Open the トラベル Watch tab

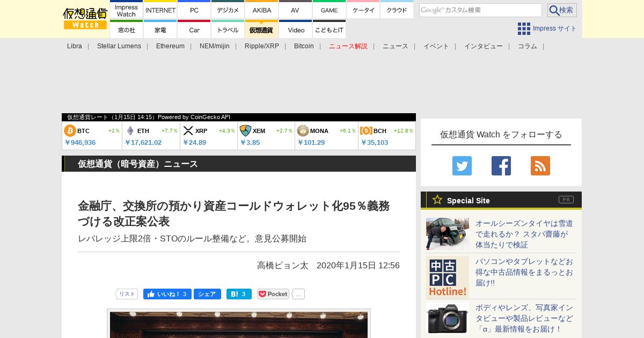tap(228, 30)
